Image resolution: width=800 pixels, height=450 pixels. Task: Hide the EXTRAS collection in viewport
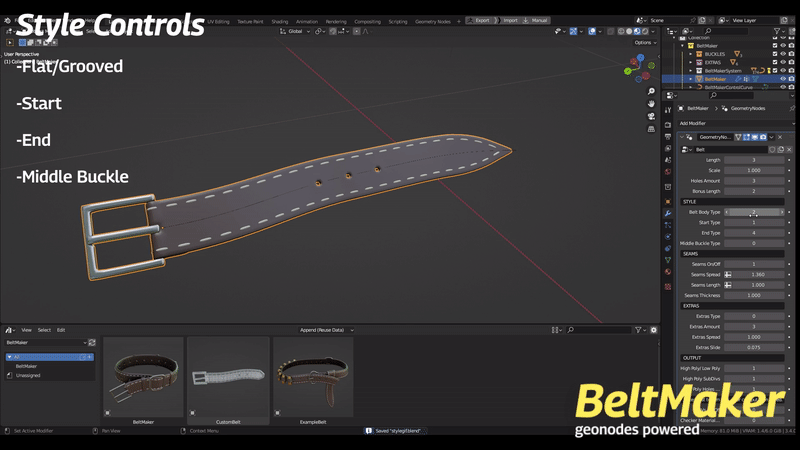coord(783,62)
